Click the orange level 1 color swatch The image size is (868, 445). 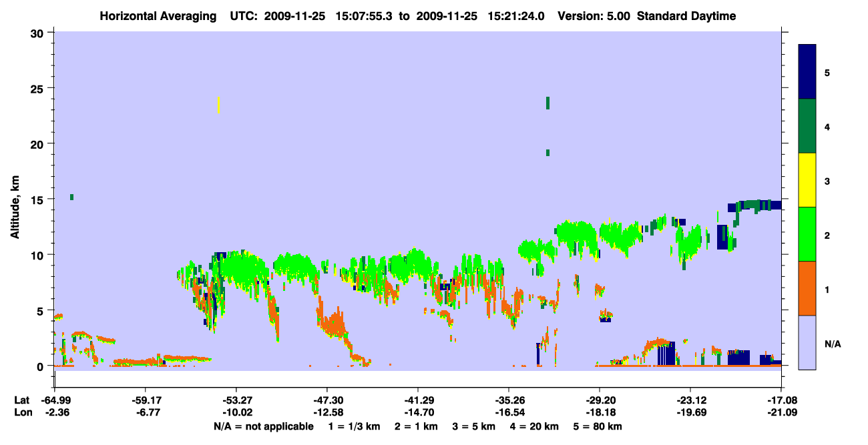click(807, 288)
